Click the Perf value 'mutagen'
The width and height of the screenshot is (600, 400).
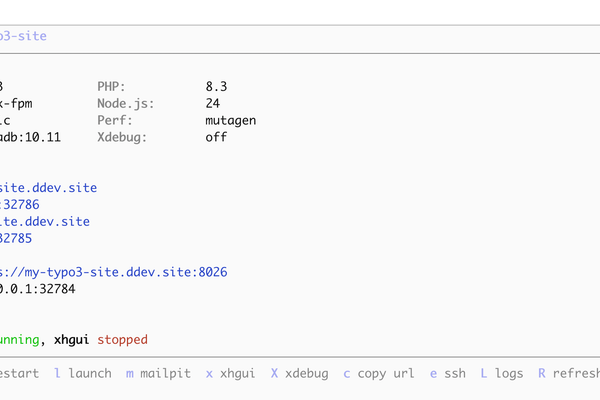[230, 120]
